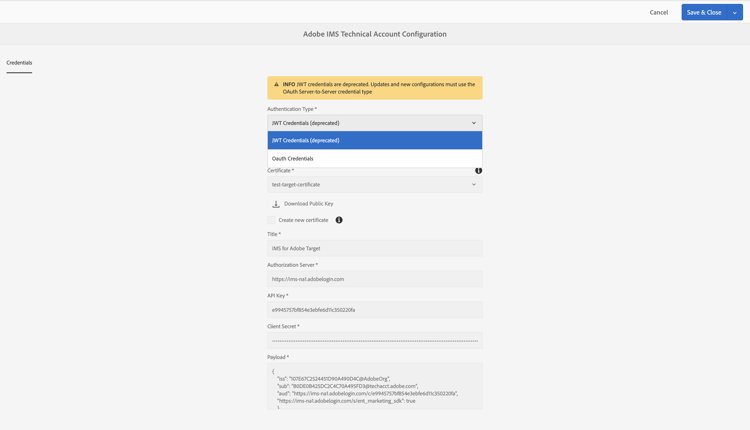Screen dimensions: 750x430
Task: Click into the Authorization Server field
Action: tap(374, 279)
